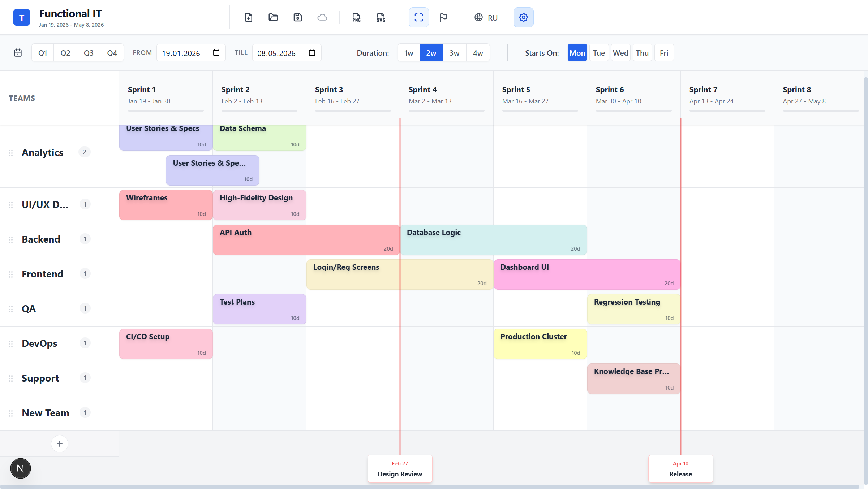Click the Production Cluster task card

[x=540, y=344]
